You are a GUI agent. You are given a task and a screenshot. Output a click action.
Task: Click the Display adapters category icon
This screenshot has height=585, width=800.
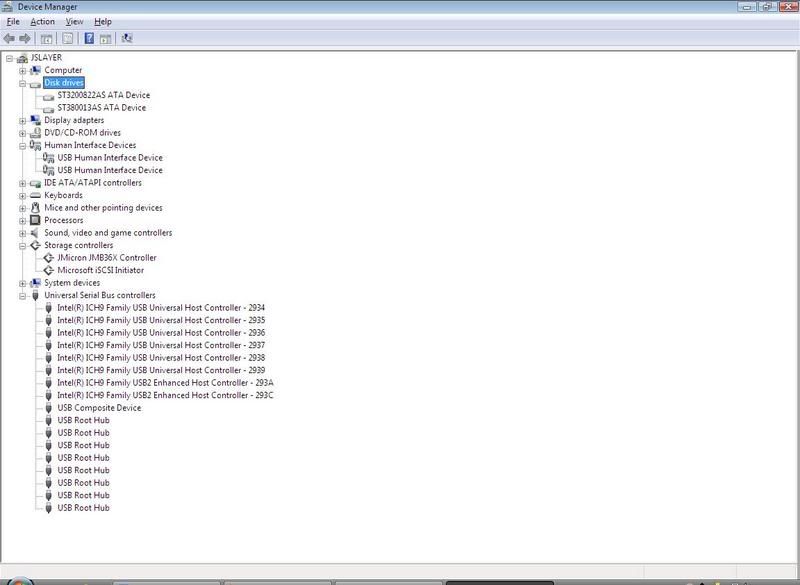click(x=35, y=120)
